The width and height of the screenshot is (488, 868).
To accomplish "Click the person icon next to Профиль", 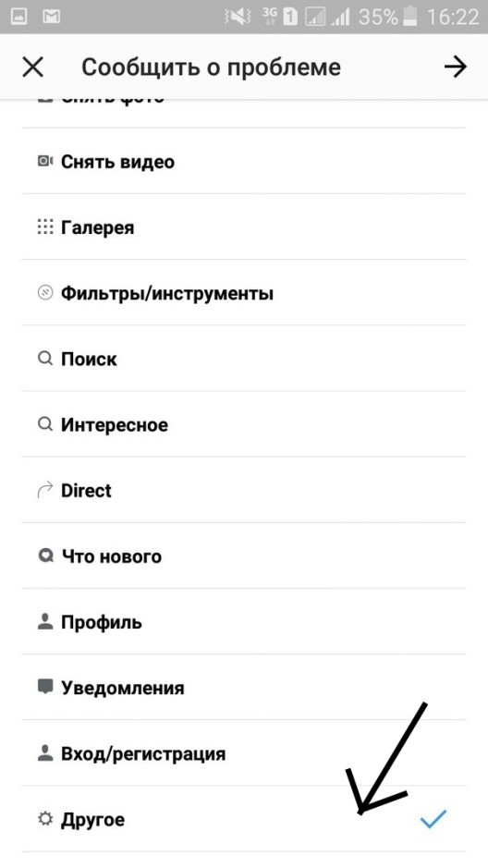I will tap(44, 622).
